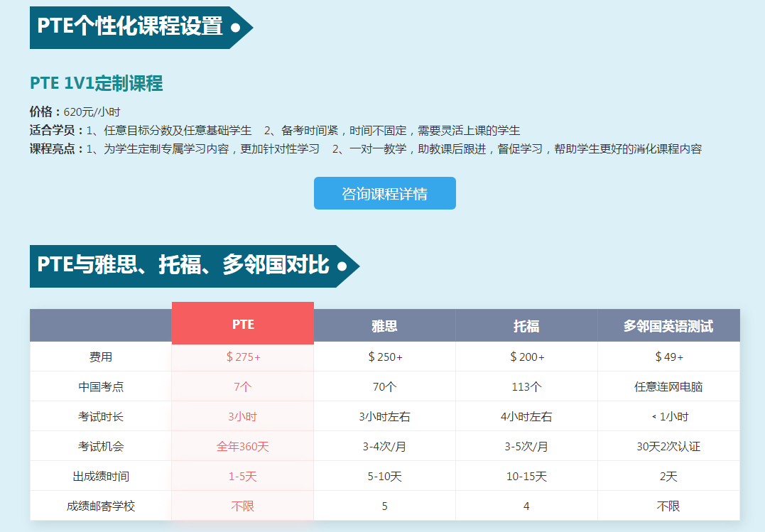Screen dimensions: 765x532
Task: Click the PTE 1V1定制课程 course title
Action: (96, 83)
